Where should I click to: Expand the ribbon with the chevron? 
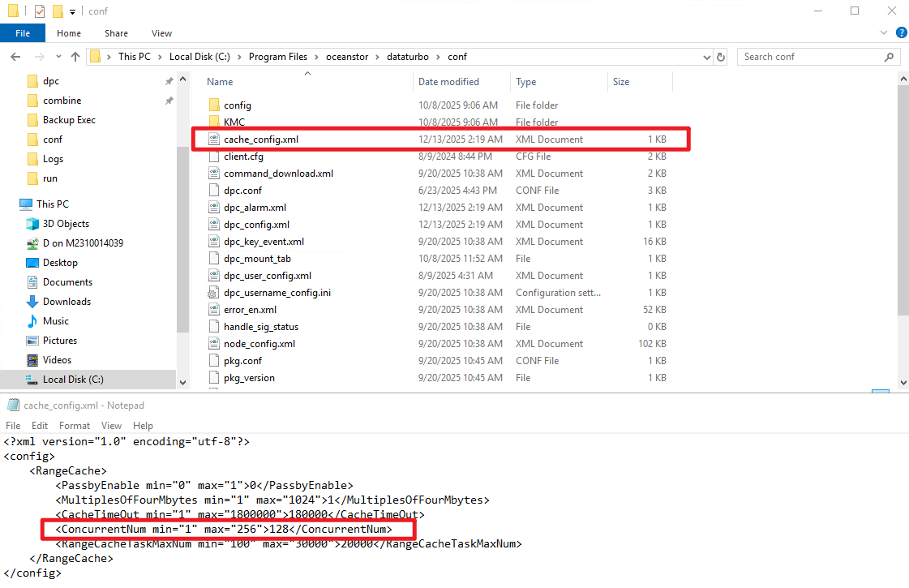[884, 33]
